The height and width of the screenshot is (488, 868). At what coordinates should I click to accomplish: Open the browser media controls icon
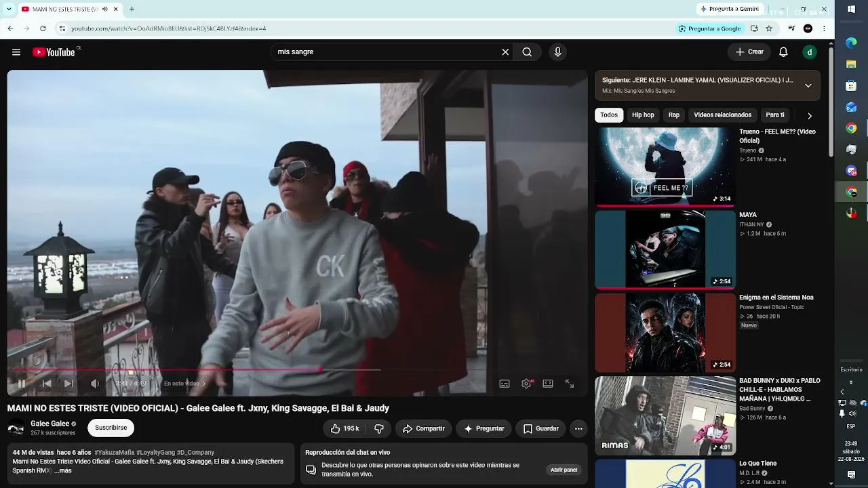click(791, 28)
